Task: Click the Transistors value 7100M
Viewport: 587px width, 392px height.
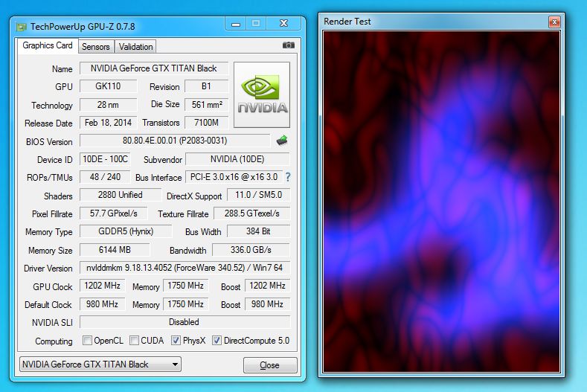Action: [206, 123]
